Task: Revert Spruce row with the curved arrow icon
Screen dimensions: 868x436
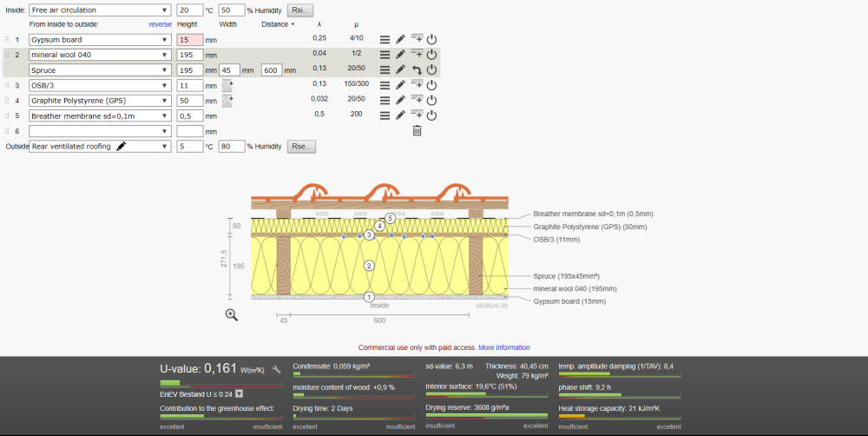Action: point(417,69)
